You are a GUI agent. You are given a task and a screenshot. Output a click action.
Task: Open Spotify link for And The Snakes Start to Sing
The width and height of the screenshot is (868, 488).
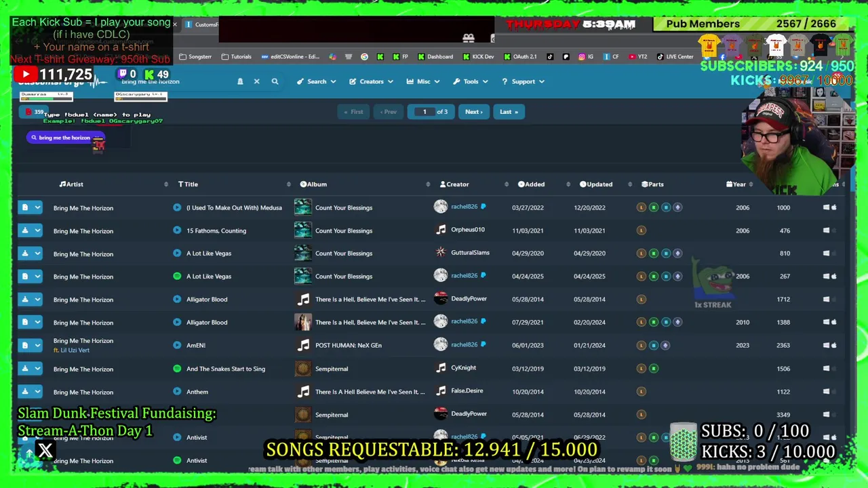pyautogui.click(x=177, y=369)
